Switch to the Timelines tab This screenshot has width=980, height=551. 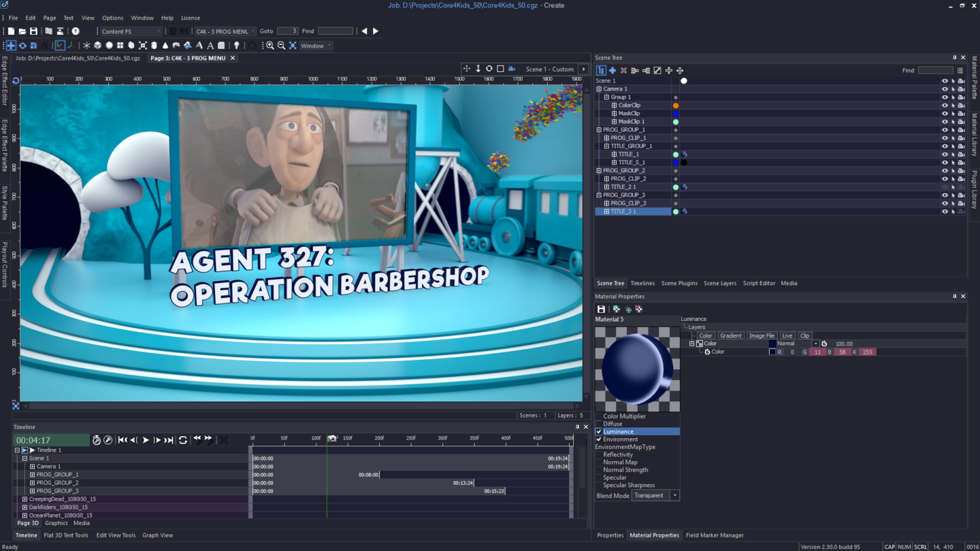click(x=642, y=283)
